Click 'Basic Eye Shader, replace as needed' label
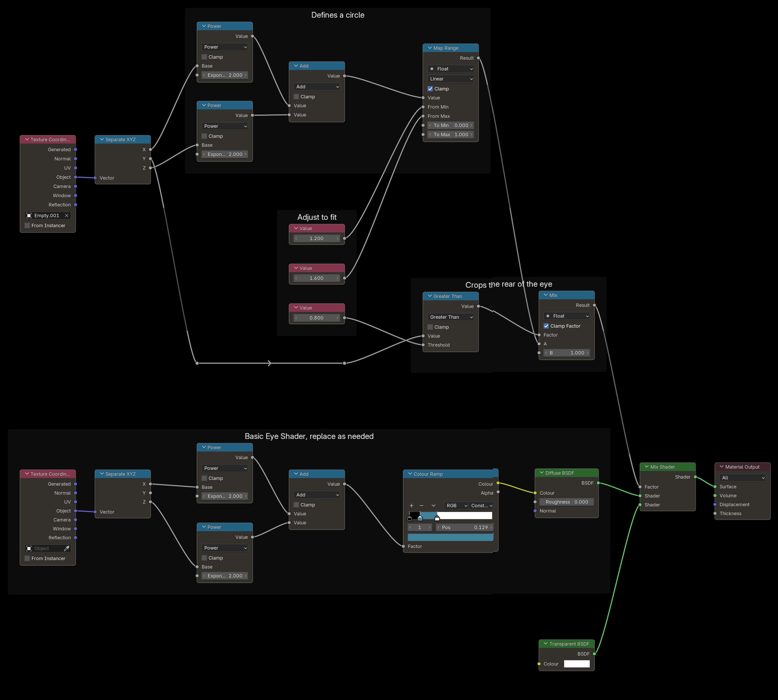This screenshot has width=778, height=700. coord(309,436)
